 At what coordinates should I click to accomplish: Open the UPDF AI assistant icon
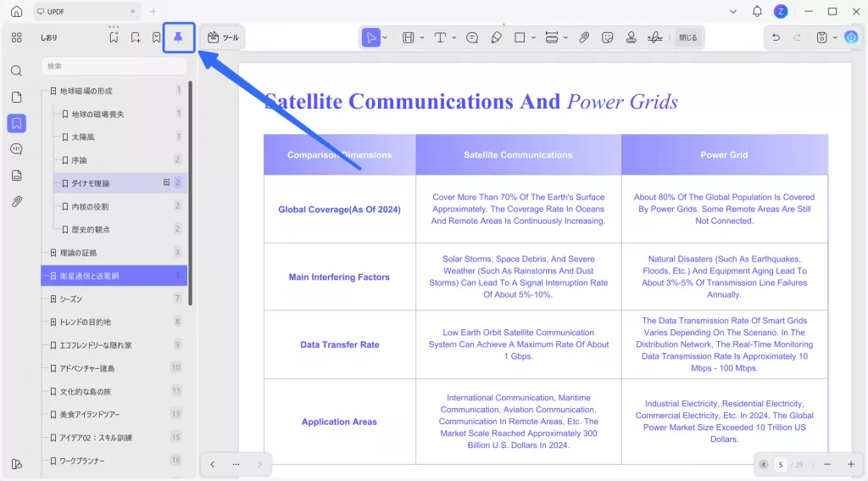(x=851, y=37)
